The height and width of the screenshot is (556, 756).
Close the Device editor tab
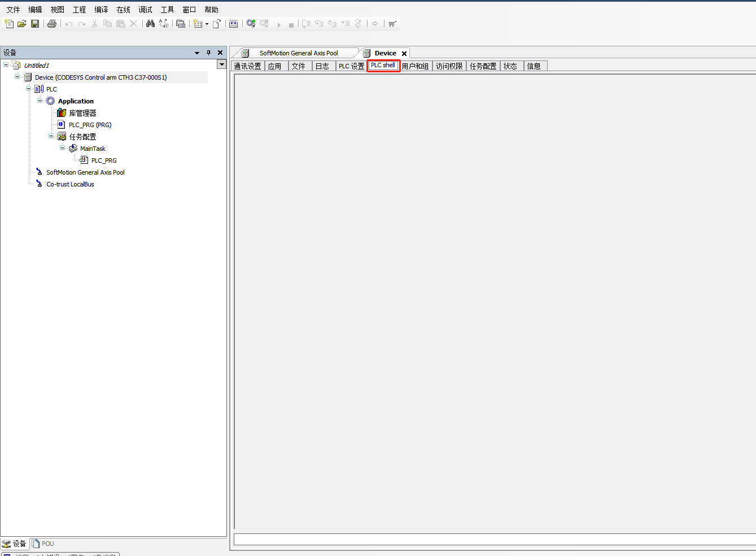pyautogui.click(x=404, y=54)
